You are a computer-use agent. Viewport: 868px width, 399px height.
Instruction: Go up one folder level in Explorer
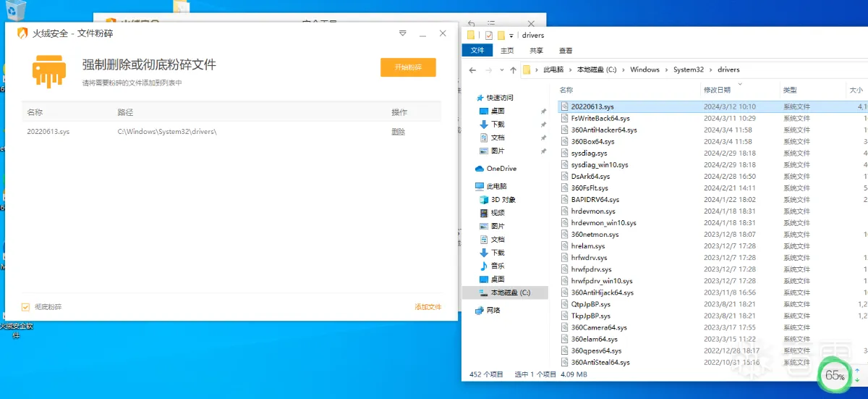pos(513,70)
